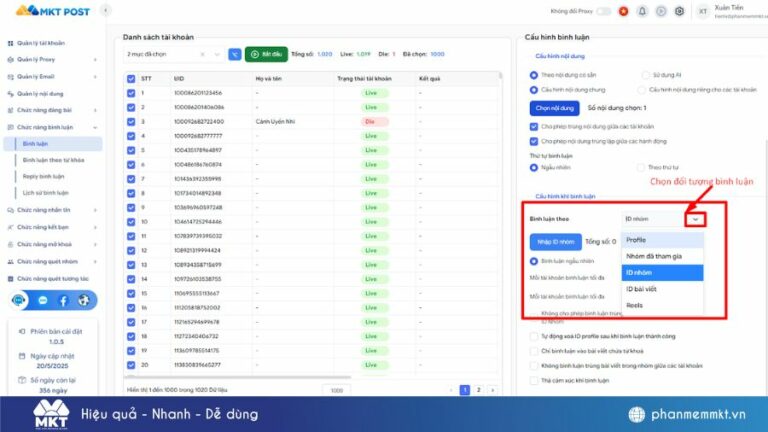The height and width of the screenshot is (432, 768).
Task: Toggle the select-all header checkbox
Action: [x=131, y=79]
